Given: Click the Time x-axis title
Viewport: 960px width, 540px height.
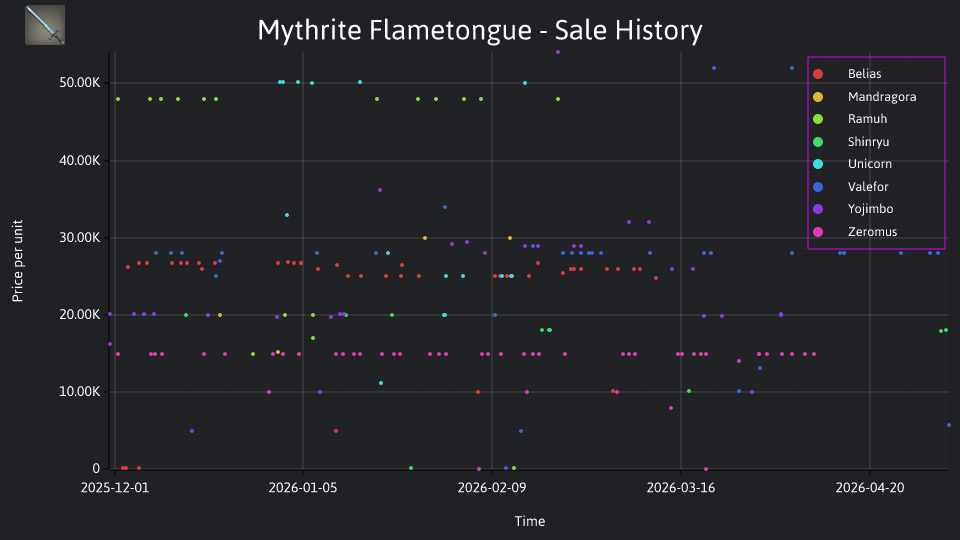Looking at the screenshot, I should tap(530, 521).
